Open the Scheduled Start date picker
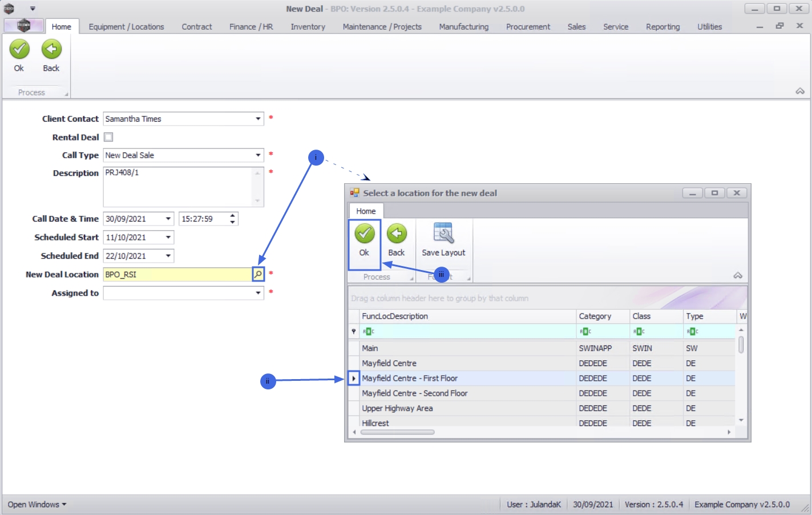 (x=168, y=238)
